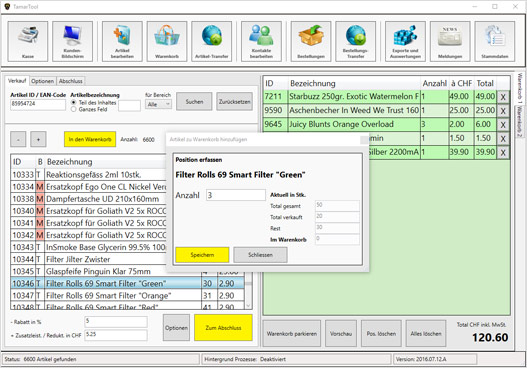
Task: Click the Zurücksetzen button
Action: [x=235, y=101]
